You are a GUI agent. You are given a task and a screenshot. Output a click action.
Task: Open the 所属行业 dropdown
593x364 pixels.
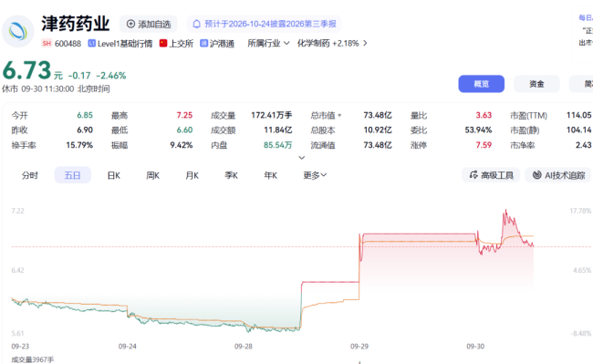tap(268, 44)
